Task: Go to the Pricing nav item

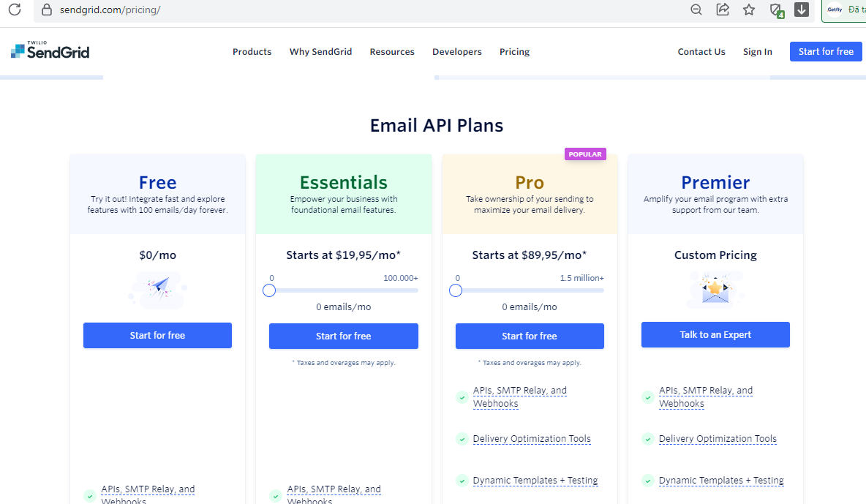Action: 514,52
